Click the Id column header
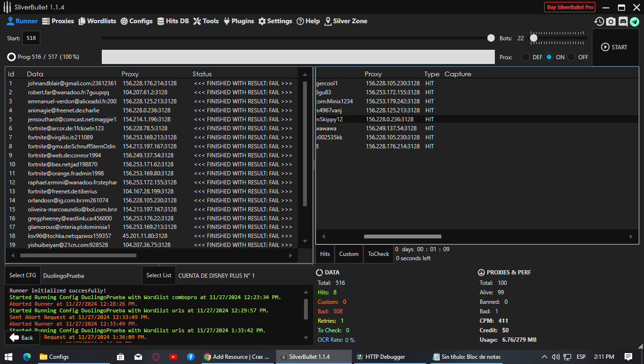 (x=11, y=74)
